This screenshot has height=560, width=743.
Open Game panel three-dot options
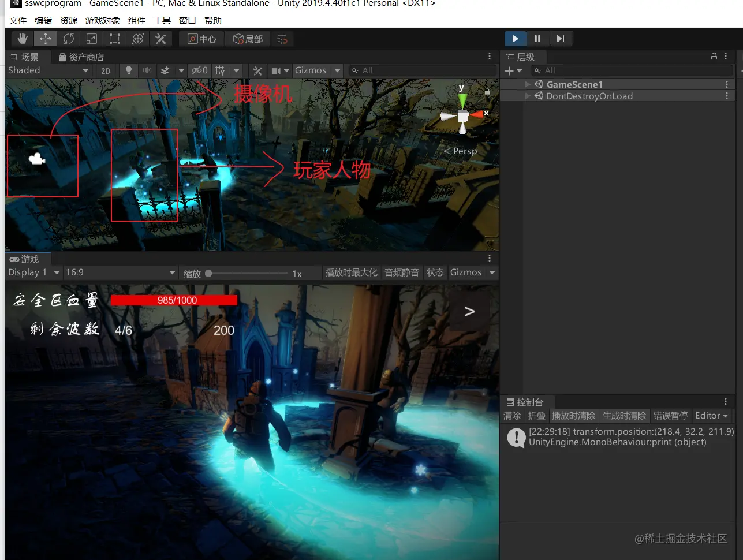[x=490, y=258]
